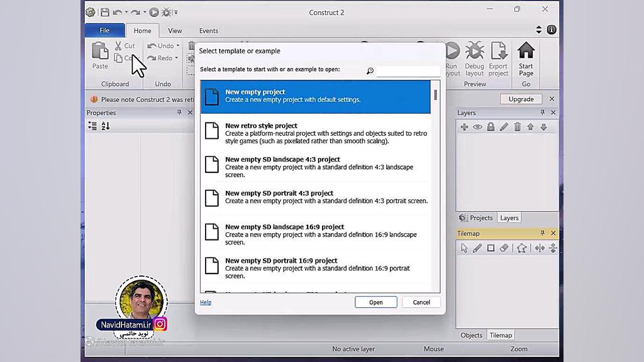This screenshot has height=362, width=644.
Task: Click the template list scrollbar thumb
Action: click(x=435, y=95)
